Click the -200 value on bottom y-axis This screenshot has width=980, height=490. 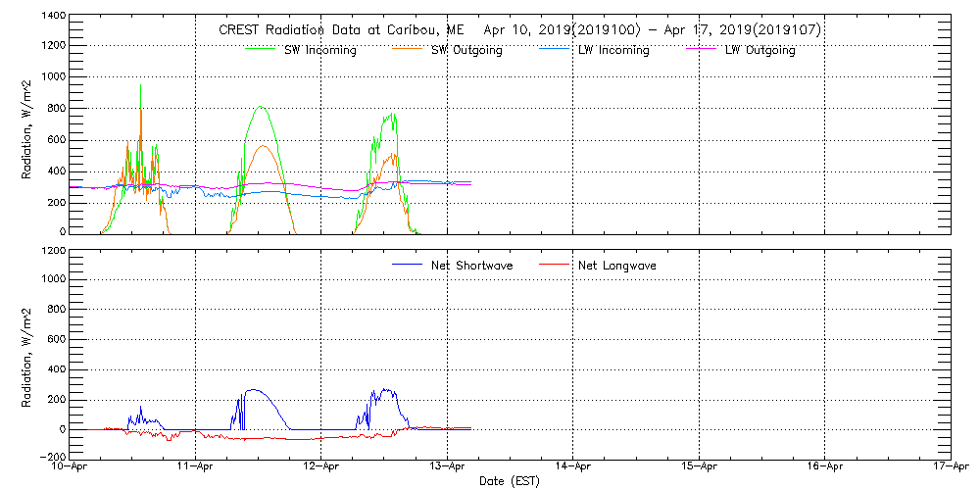tap(50, 457)
